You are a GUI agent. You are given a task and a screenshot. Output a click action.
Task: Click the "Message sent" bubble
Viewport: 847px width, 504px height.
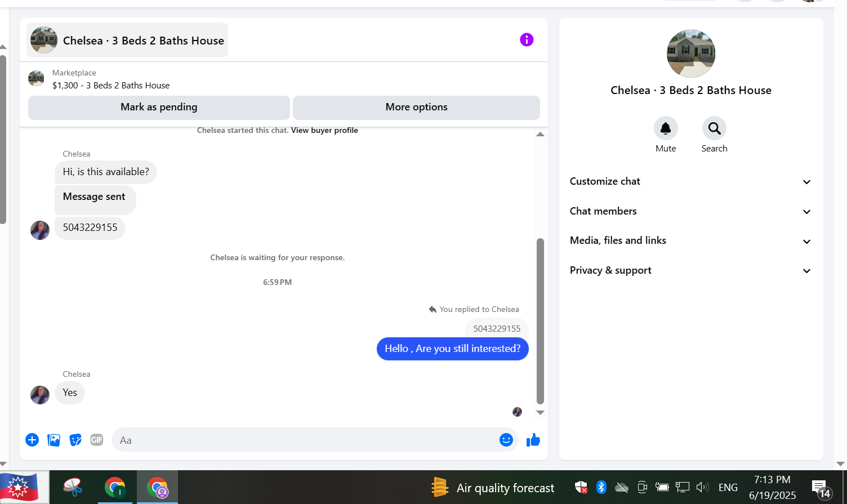tap(95, 200)
